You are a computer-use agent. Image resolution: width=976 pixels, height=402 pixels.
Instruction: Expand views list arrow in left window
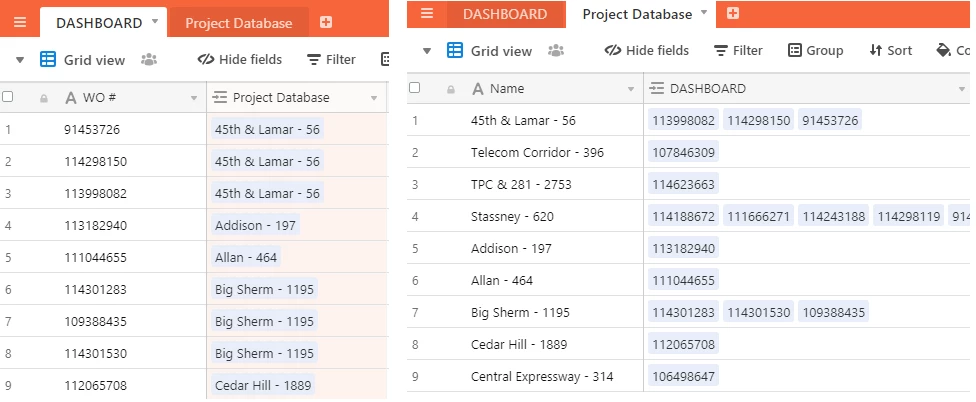[20, 60]
